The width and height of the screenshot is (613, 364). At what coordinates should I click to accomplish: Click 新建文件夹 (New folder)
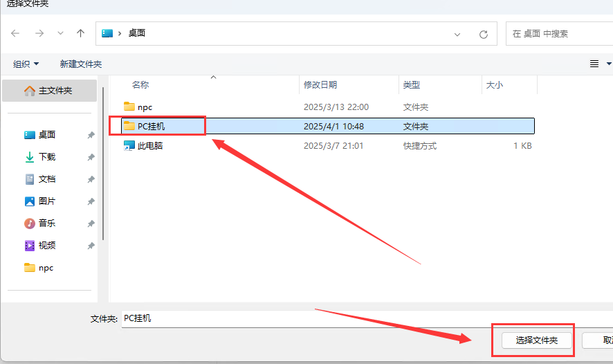click(81, 64)
